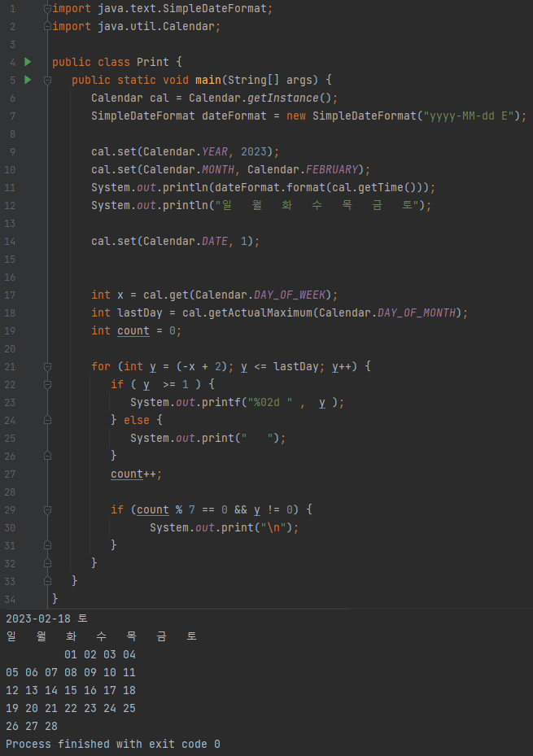This screenshot has height=756, width=533.
Task: Click the console weekday header row
Action: [102, 636]
